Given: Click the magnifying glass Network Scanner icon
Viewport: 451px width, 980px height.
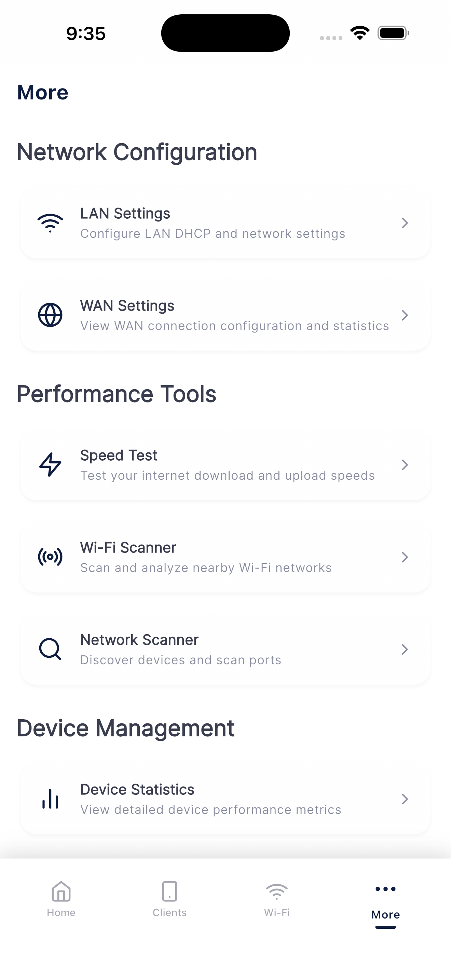Looking at the screenshot, I should click(50, 649).
